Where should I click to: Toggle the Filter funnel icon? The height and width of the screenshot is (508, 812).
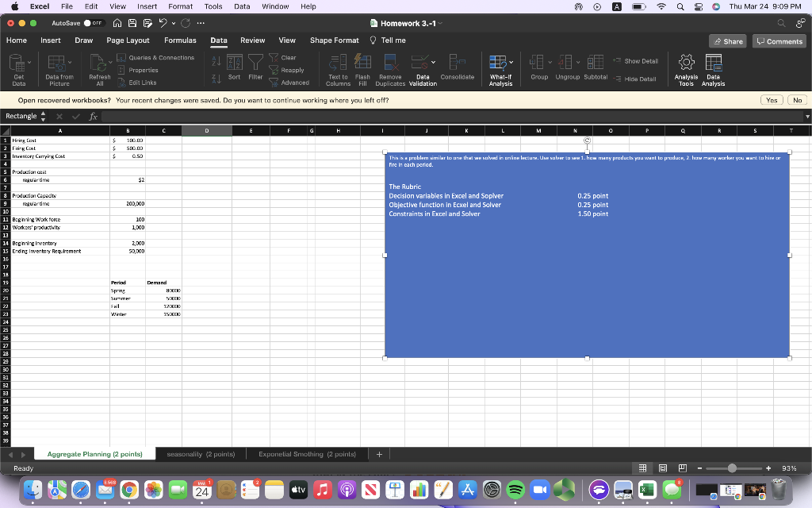pyautogui.click(x=255, y=67)
